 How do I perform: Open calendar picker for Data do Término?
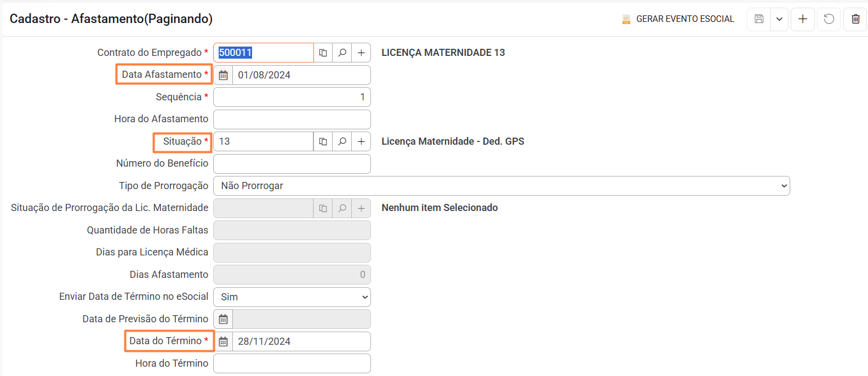[x=223, y=341]
